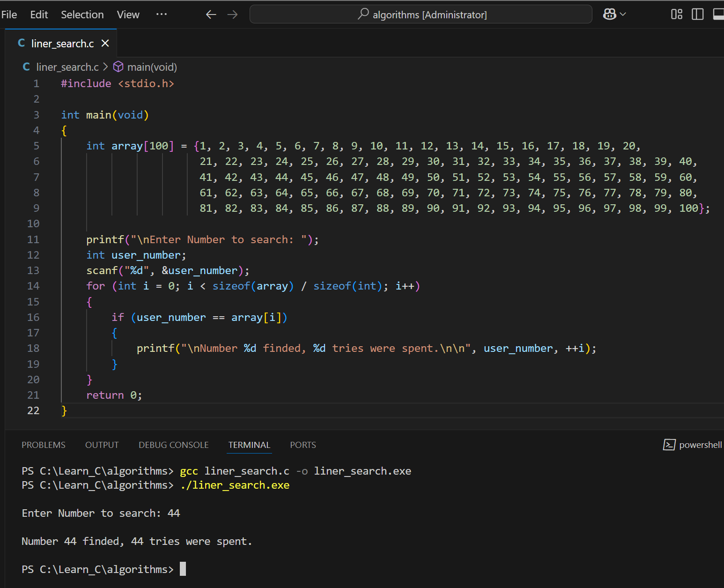The width and height of the screenshot is (724, 588).
Task: Click the closing brace on line 22
Action: (x=64, y=411)
